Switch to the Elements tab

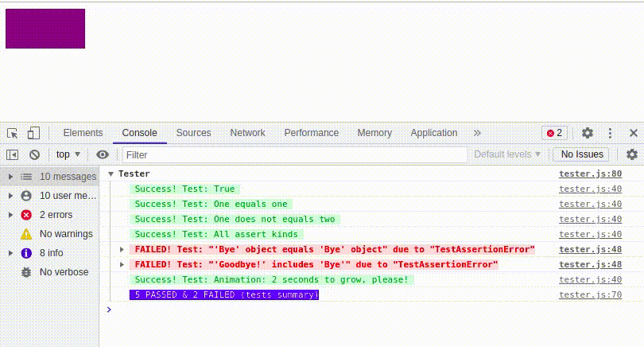(x=83, y=133)
